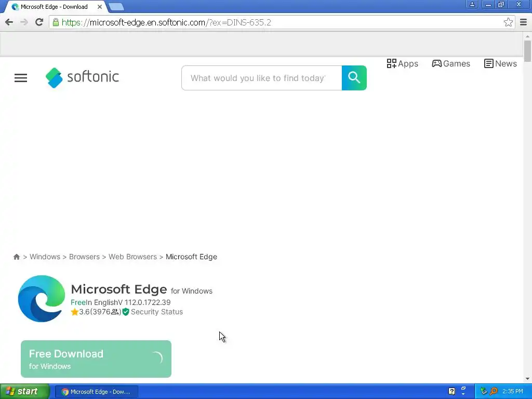Open the help question mark tray icon
This screenshot has width=532, height=399.
(x=451, y=391)
